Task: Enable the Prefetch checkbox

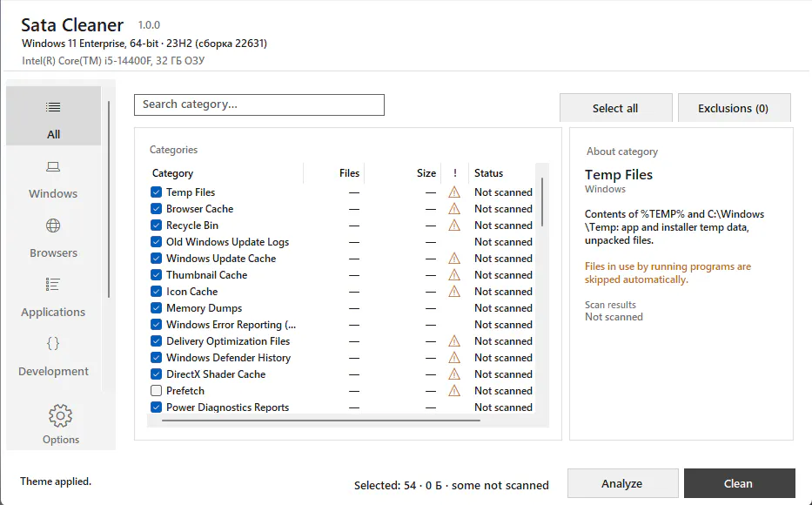Action: pyautogui.click(x=156, y=391)
